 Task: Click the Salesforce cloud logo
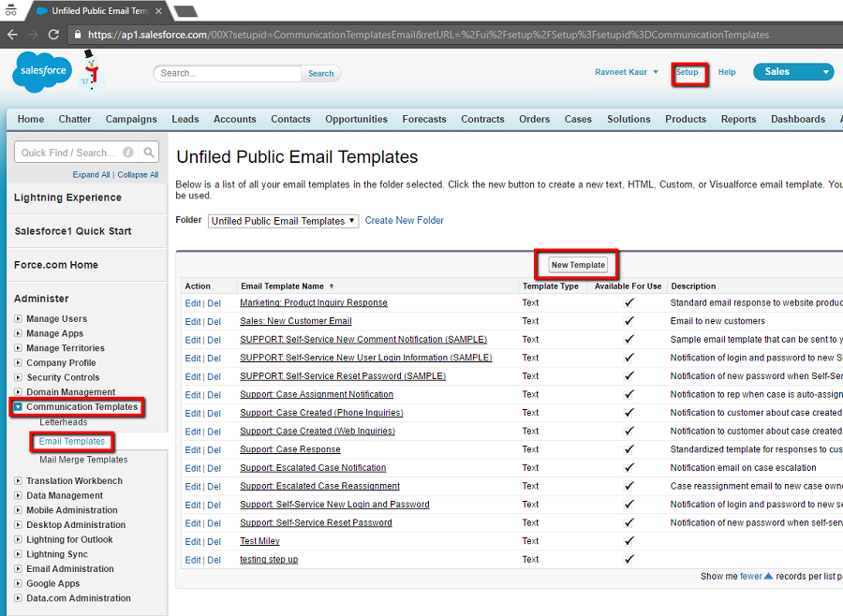coord(42,73)
